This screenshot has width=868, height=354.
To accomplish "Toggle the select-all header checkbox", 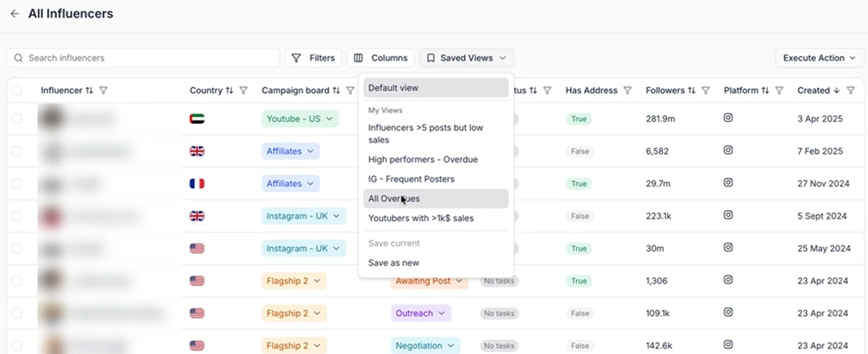I will (16, 90).
